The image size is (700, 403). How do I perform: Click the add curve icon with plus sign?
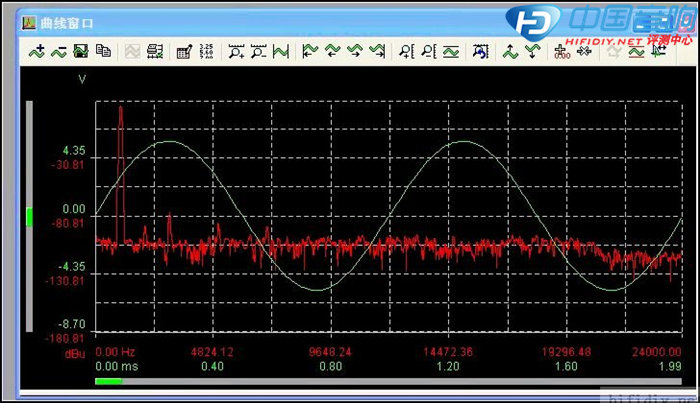click(37, 51)
